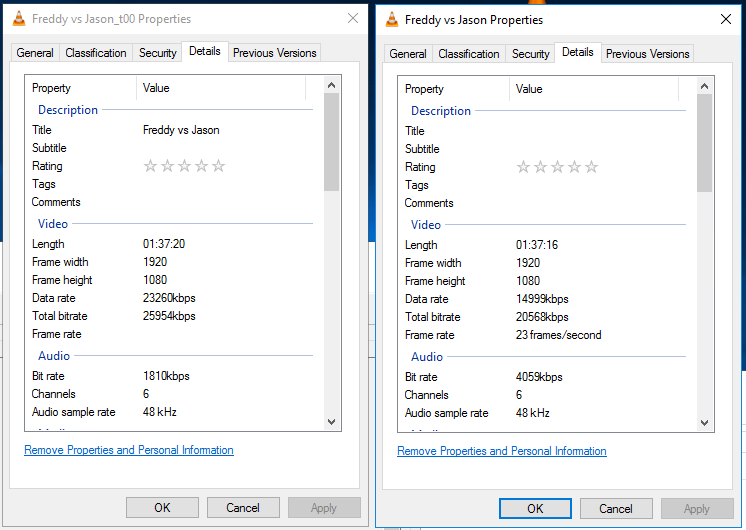The height and width of the screenshot is (530, 746).
Task: Click Property column header in Freddy vs Jason_t00 window
Action: (81, 88)
